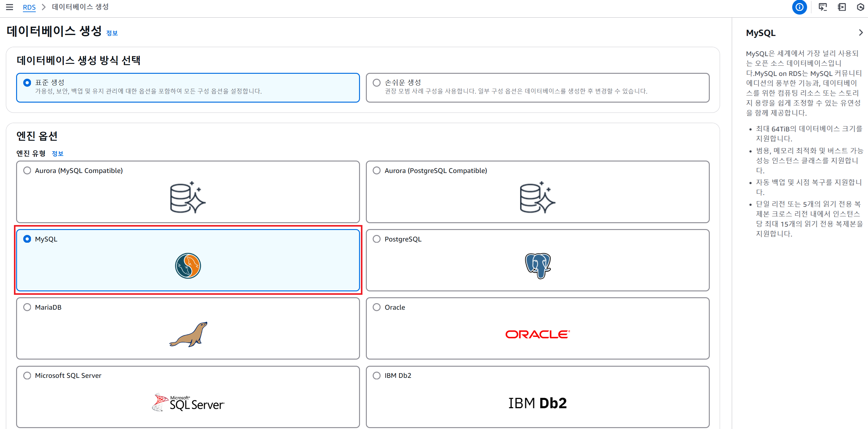
Task: Open the hamburger navigation menu
Action: click(x=9, y=7)
